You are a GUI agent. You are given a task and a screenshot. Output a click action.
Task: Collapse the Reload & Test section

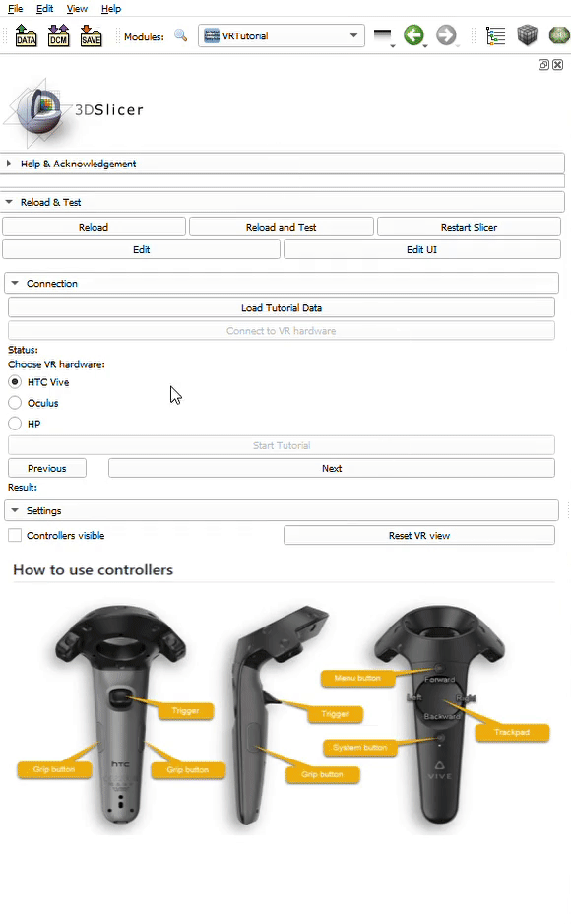(x=282, y=202)
